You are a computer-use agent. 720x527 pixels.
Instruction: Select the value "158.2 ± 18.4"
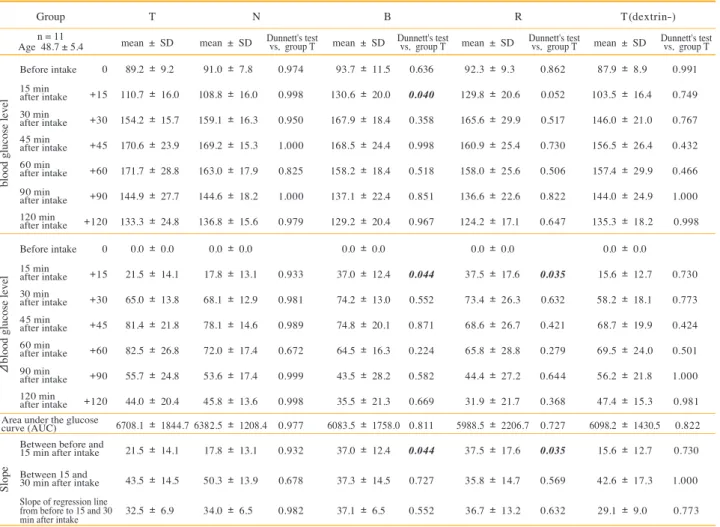pyautogui.click(x=360, y=171)
